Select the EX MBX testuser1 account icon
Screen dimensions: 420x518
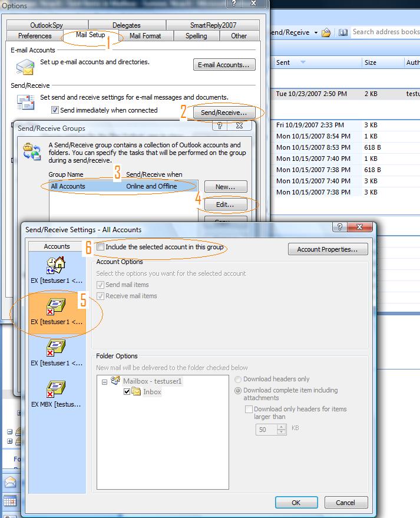click(56, 389)
